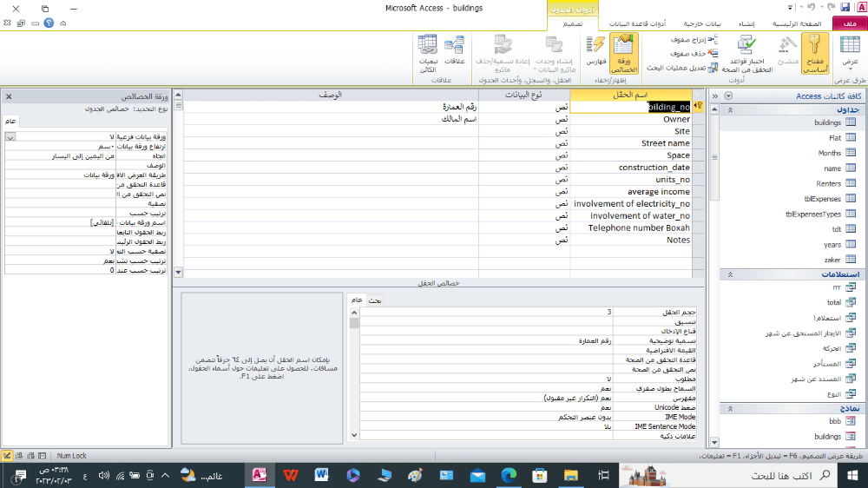Open the File (ملف) tab
The width and height of the screenshot is (868, 488).
tap(848, 24)
